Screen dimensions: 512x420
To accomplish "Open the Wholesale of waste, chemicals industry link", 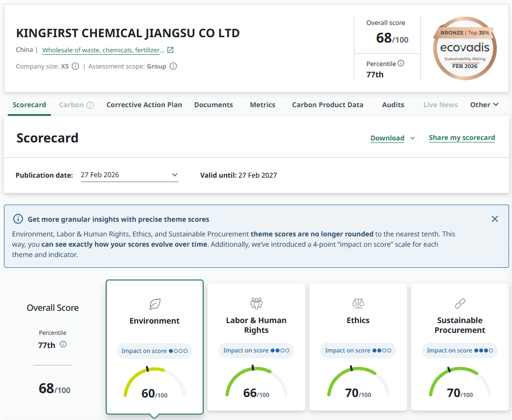I will (x=103, y=50).
